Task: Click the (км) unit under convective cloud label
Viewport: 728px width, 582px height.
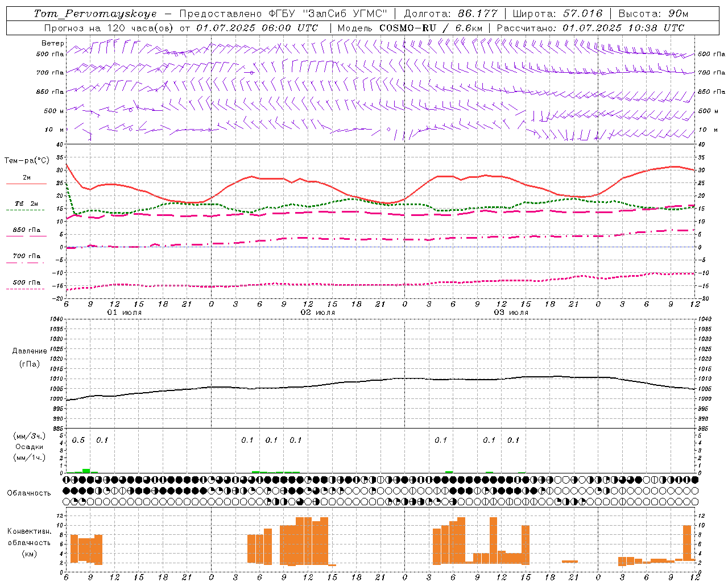Action: [29, 554]
